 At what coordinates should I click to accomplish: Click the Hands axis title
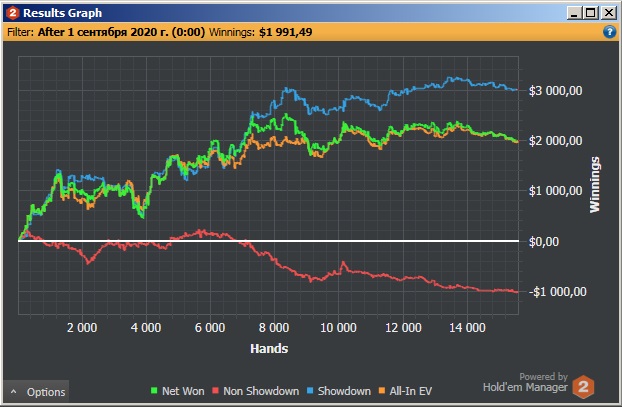click(x=269, y=349)
